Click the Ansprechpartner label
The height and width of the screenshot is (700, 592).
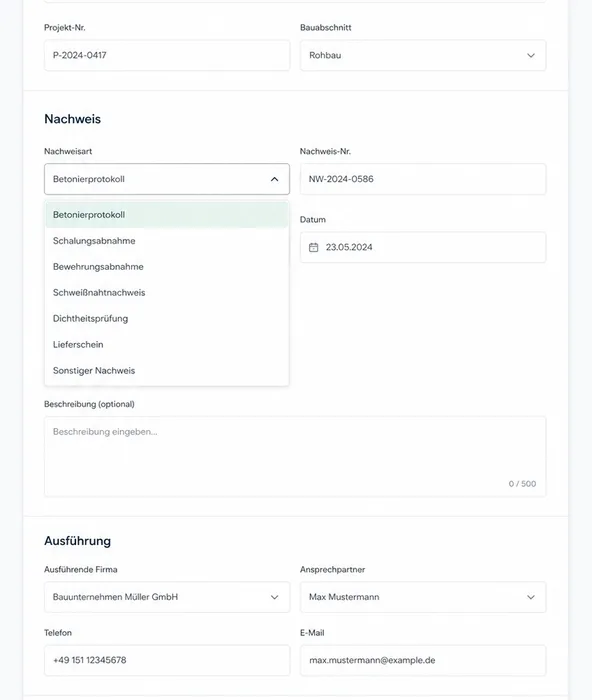(332, 570)
